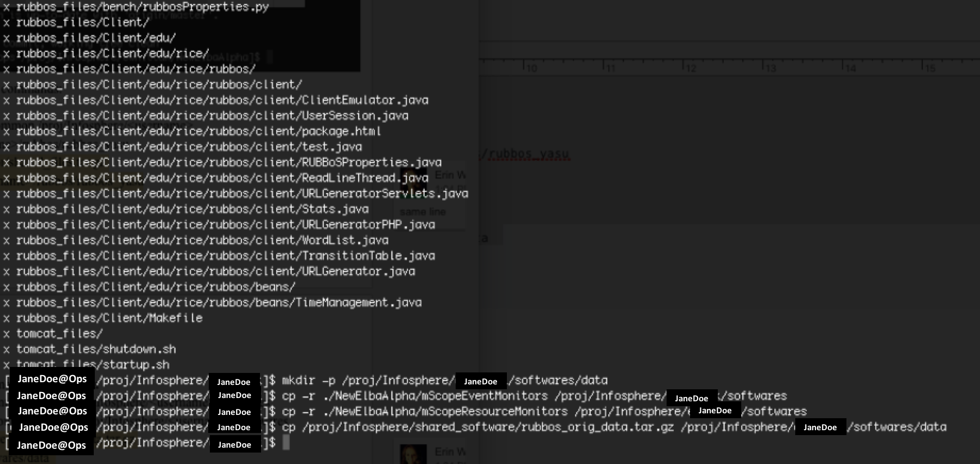Click ruler mark 11 in background document
Screen dimensions: 980x464
click(611, 68)
